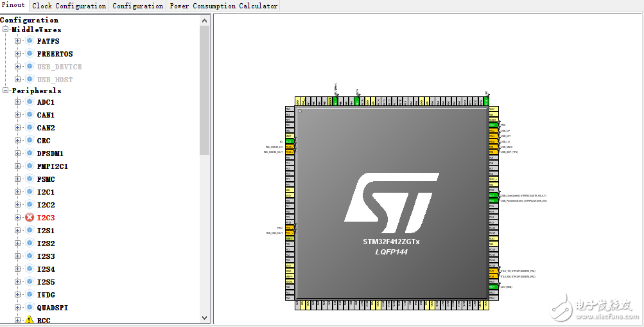Screen dimensions: 644x327
Task: Click the green pin labeled LD3 [Red]
Action: [x=493, y=287]
